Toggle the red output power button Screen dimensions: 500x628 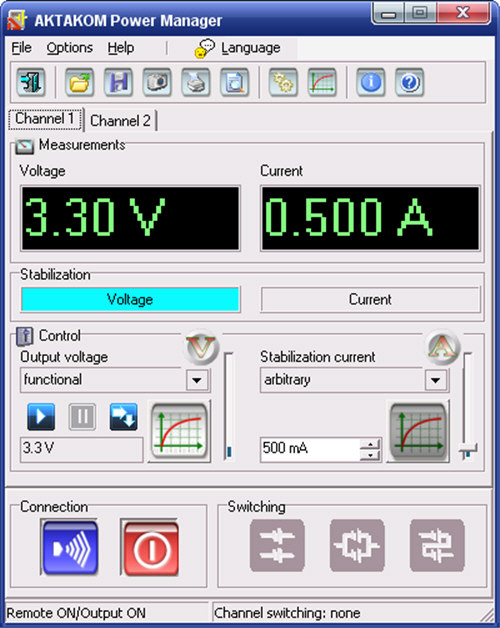(x=150, y=548)
